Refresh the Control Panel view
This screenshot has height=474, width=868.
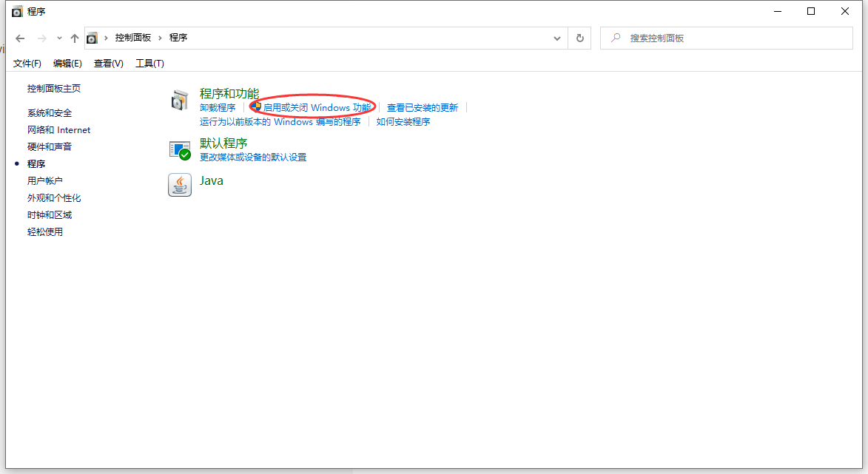[x=579, y=38]
